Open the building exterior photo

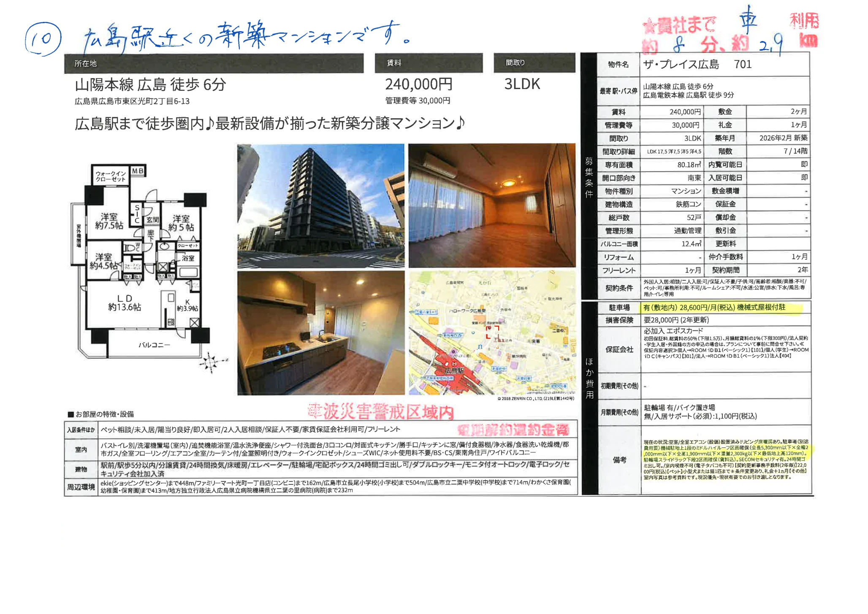pos(320,206)
